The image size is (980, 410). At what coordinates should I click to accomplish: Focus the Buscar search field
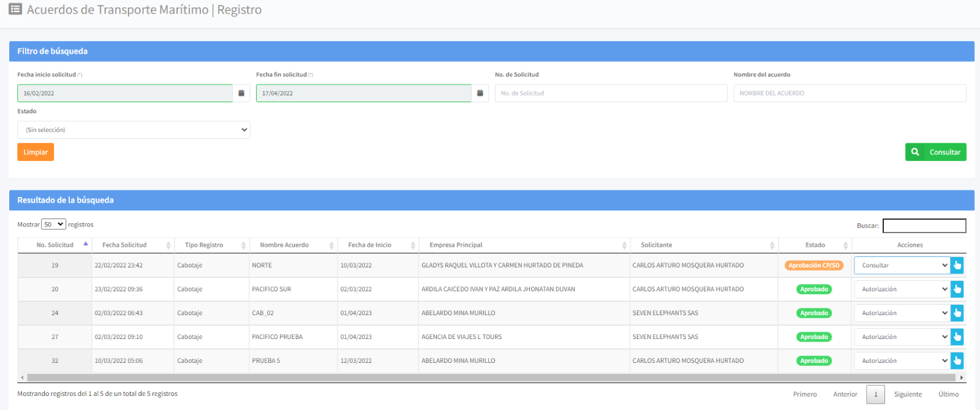(924, 226)
